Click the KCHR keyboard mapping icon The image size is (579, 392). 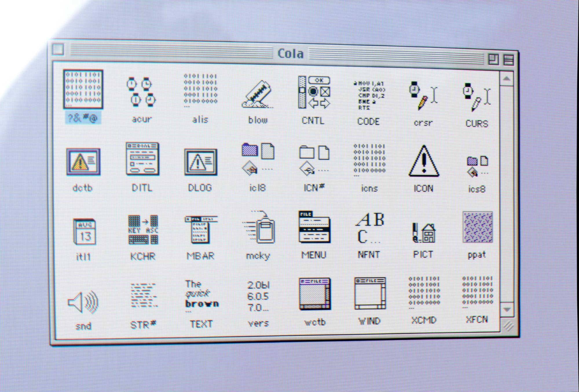[x=143, y=230]
